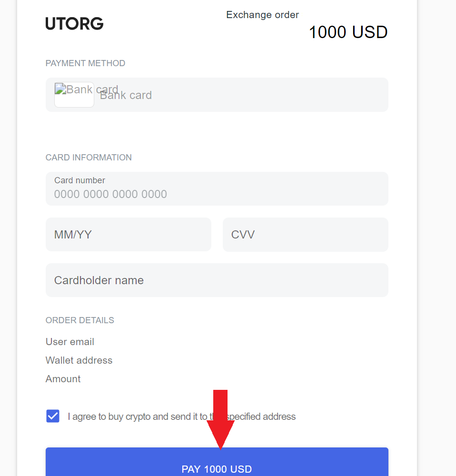Click the CARD INFORMATION section label
456x476 pixels.
point(89,158)
